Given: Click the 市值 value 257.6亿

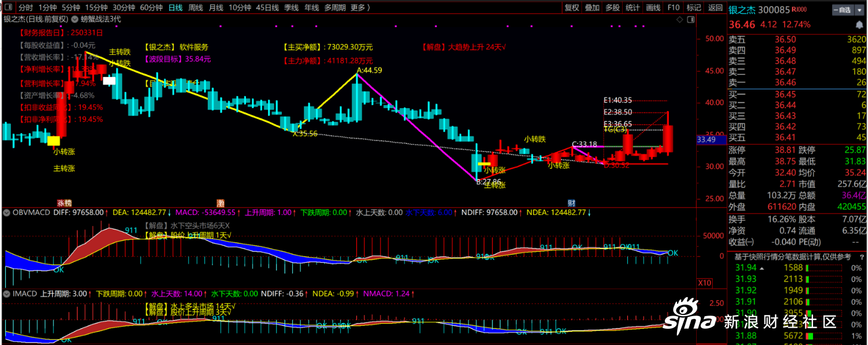Looking at the screenshot, I should [x=852, y=184].
